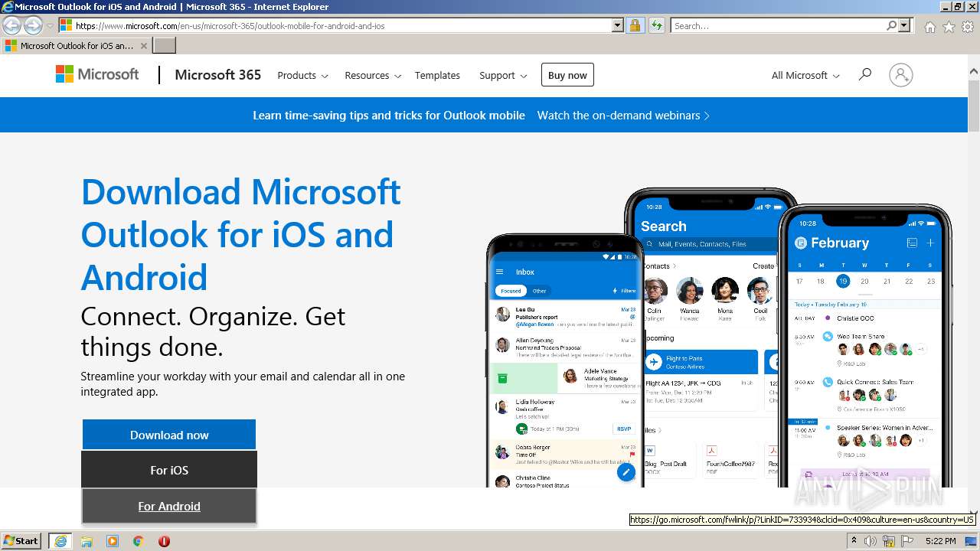Select the For iOS download option
The image size is (980, 551).
tap(169, 470)
